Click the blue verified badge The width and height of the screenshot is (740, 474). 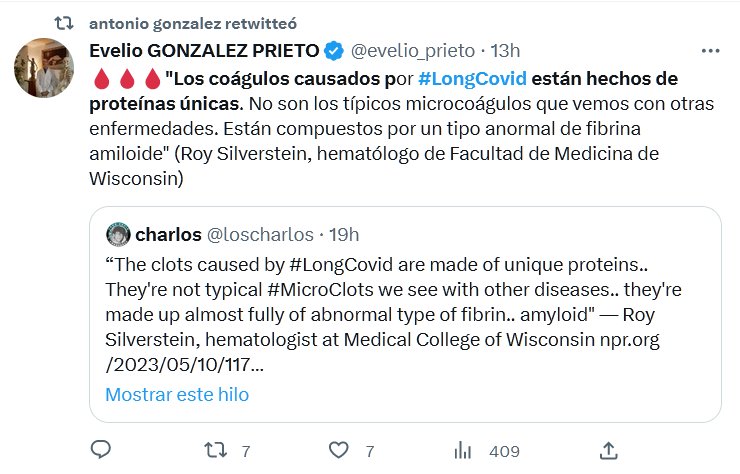335,50
